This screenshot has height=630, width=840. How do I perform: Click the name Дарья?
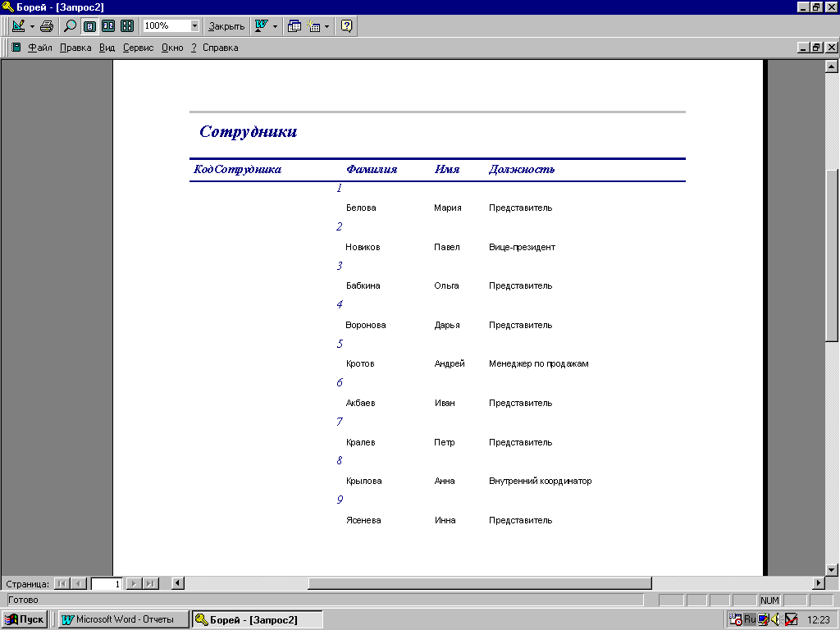coord(447,325)
